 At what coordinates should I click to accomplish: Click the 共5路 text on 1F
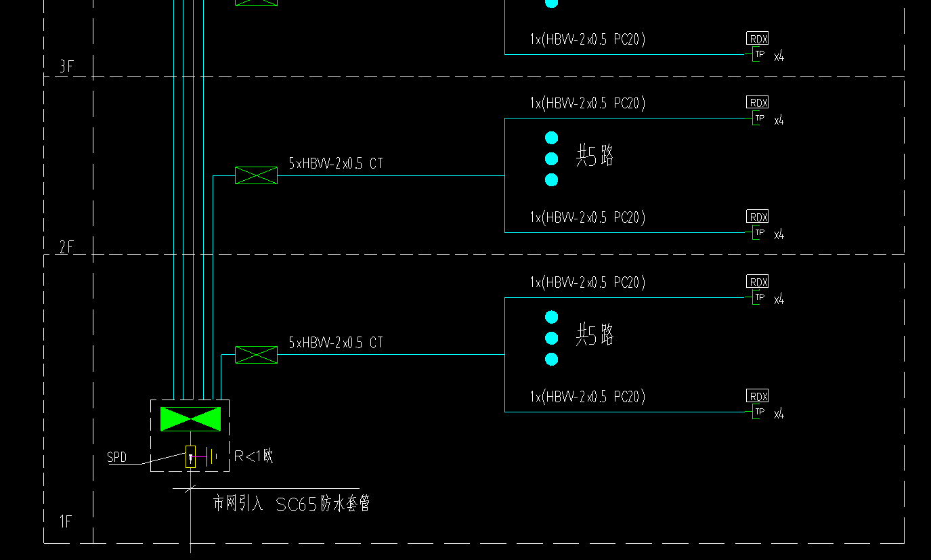coord(594,335)
